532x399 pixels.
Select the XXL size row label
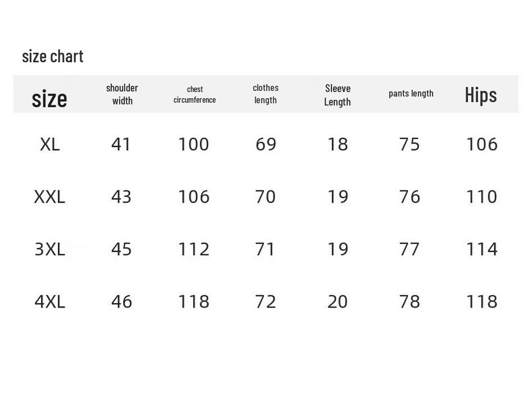49,197
